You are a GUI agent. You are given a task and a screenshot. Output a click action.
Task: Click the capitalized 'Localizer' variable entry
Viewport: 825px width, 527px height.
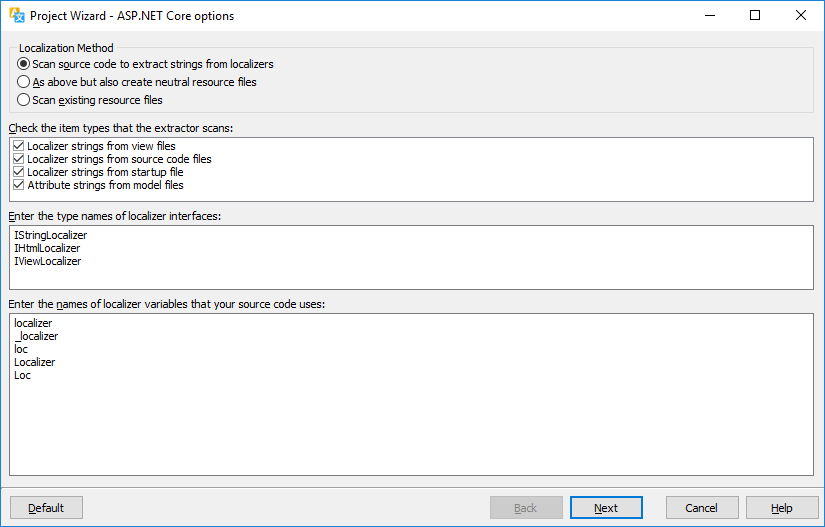35,362
